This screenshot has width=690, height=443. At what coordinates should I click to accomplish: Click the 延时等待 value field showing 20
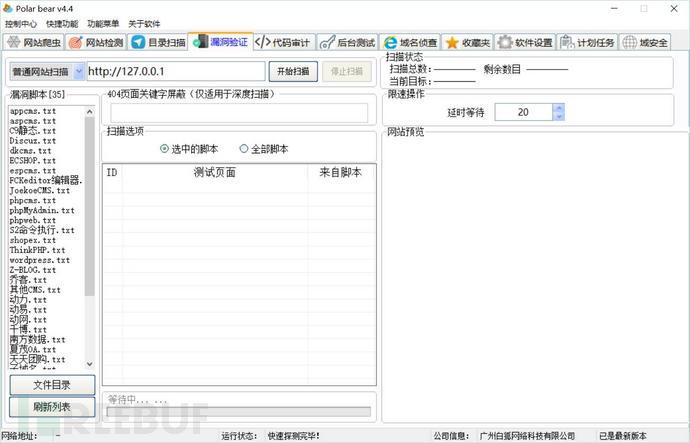(523, 112)
